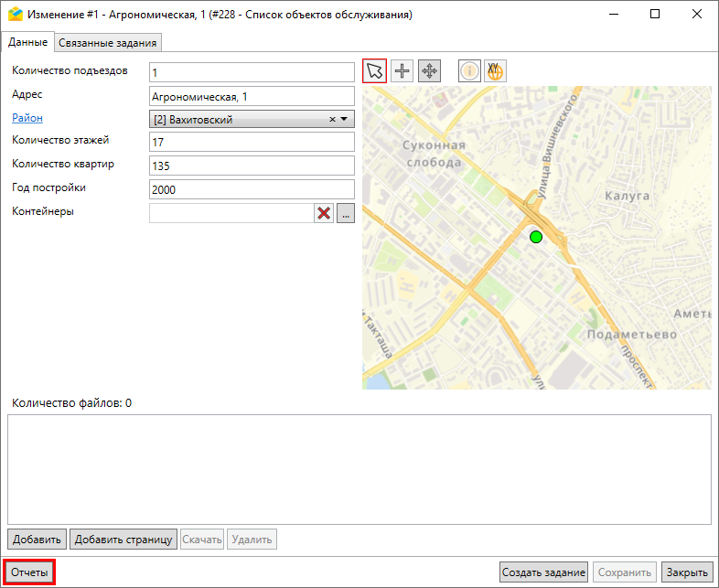This screenshot has height=588, width=719.
Task: Open the Отчеты button
Action: click(30, 572)
